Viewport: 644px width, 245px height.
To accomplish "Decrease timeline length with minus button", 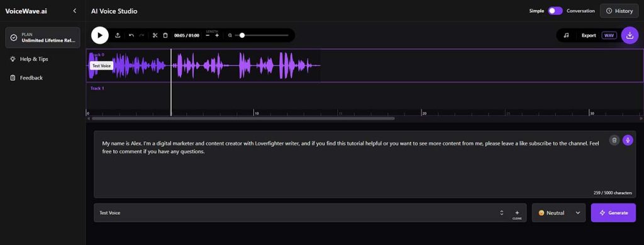I will pos(208,36).
